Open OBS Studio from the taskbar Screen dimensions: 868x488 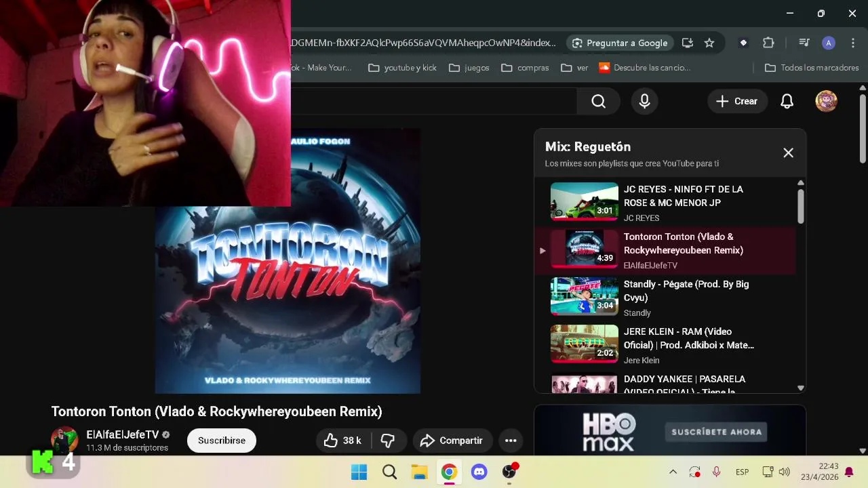pyautogui.click(x=509, y=472)
